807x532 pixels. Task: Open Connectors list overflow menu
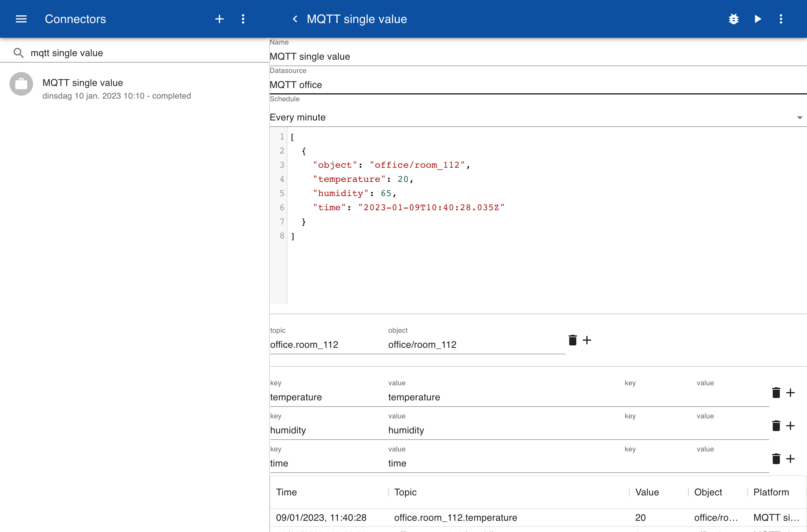243,19
